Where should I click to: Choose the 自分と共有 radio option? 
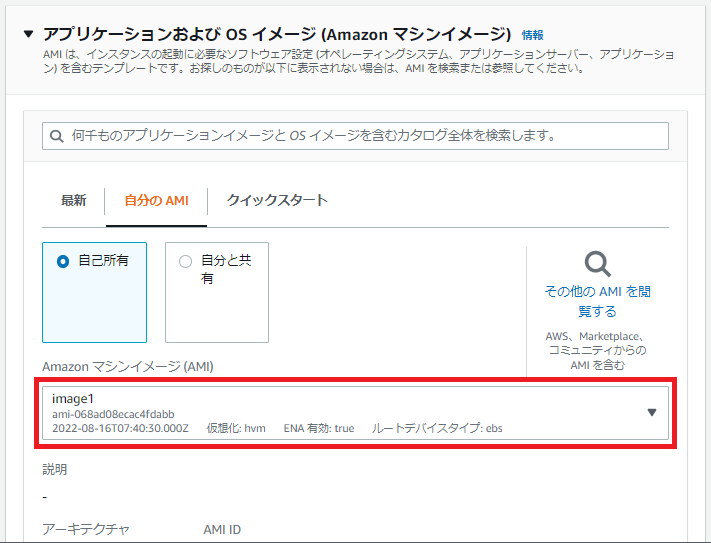point(185,262)
